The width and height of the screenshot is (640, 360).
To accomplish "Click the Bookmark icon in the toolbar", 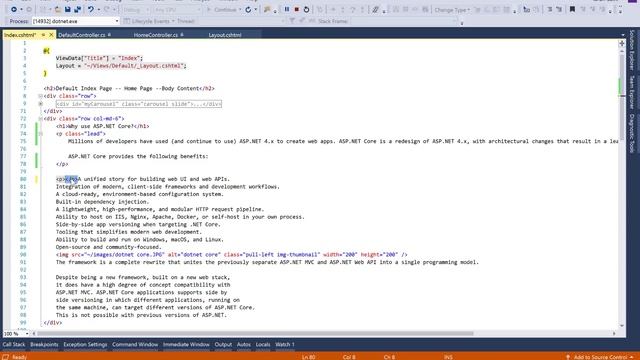I will point(572,9).
